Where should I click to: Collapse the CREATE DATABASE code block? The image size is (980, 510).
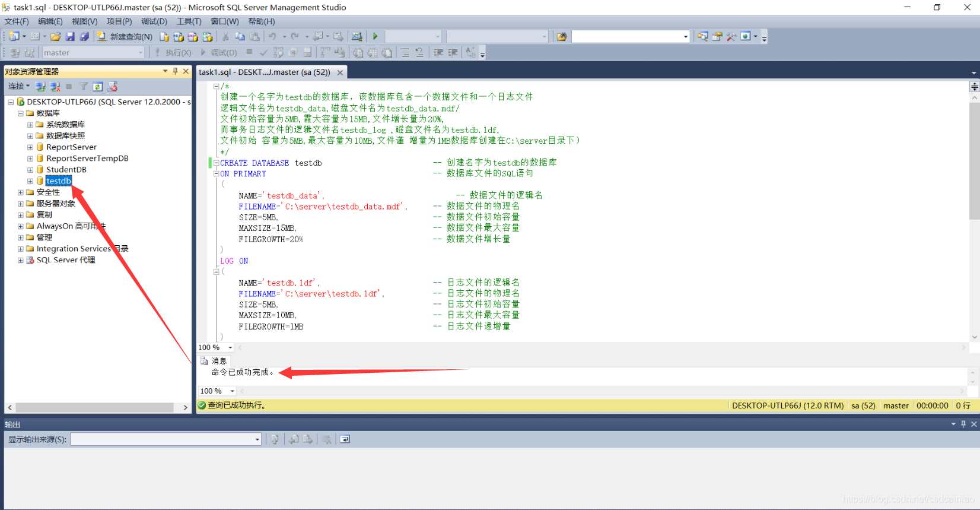coord(216,163)
